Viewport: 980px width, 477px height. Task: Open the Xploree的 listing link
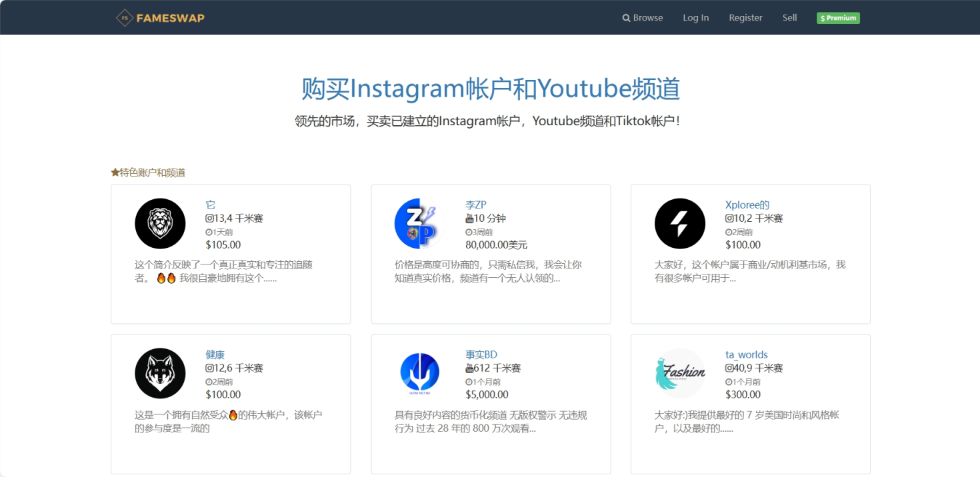[x=747, y=205]
